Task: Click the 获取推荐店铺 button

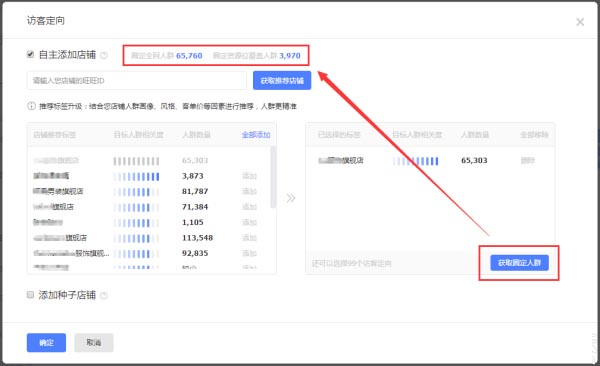Action: 282,80
